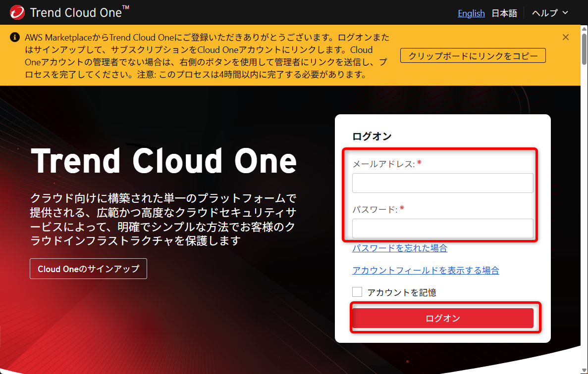The image size is (588, 374).
Task: Click the Trend Cloud One header title
Action: pyautogui.click(x=79, y=13)
